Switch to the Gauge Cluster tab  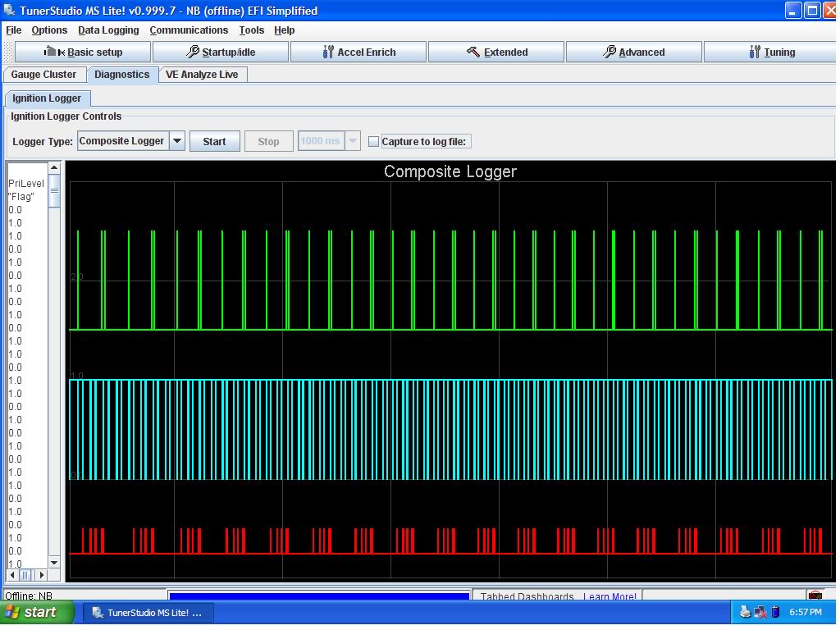(x=44, y=74)
